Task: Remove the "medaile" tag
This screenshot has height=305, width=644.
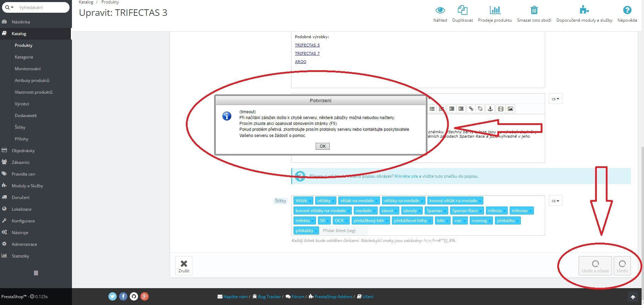Action: [374, 211]
